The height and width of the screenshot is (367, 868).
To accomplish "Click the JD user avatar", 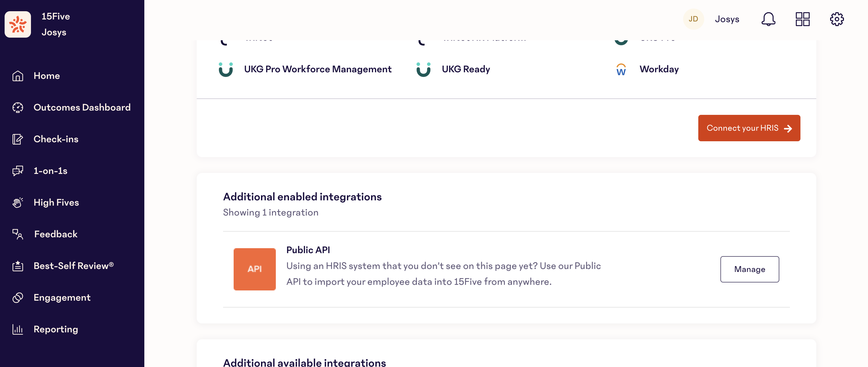I will point(693,19).
